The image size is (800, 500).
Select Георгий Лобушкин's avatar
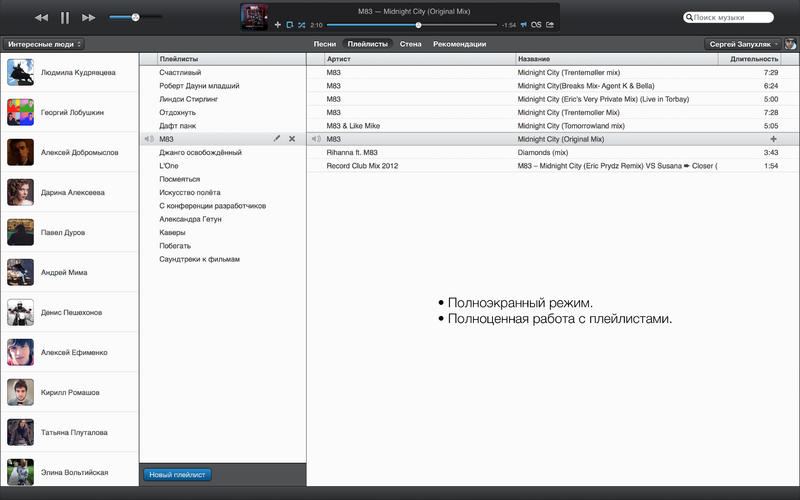(20, 112)
